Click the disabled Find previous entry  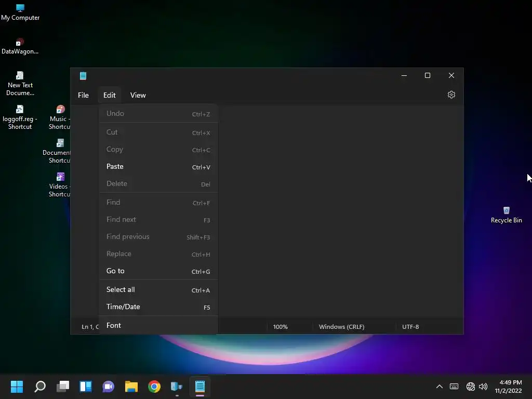click(x=158, y=237)
